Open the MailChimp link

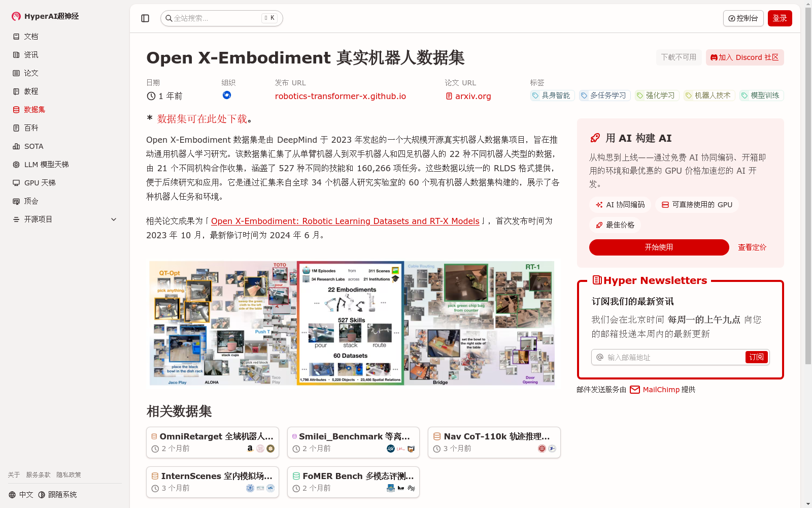coord(661,390)
